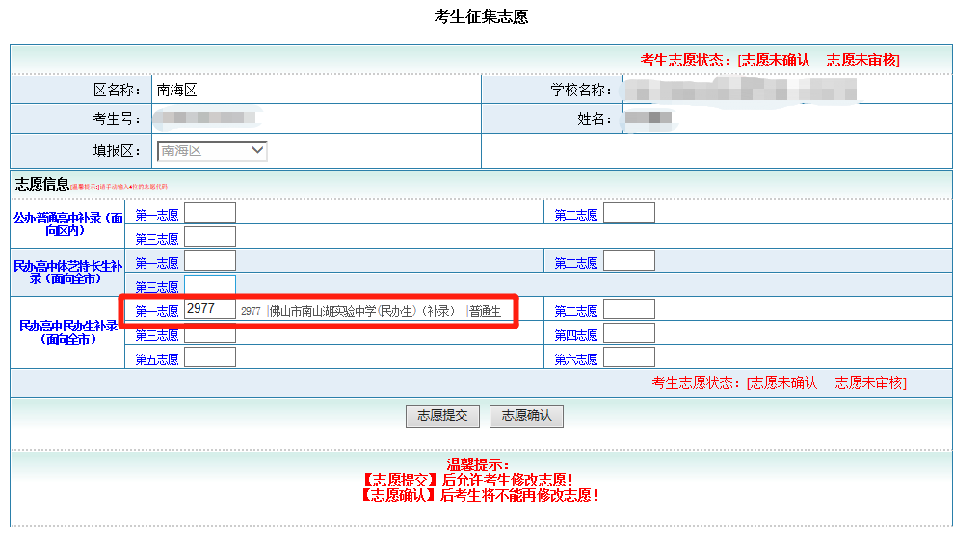Click the 第五志愿 input box
The height and width of the screenshot is (552, 980).
[209, 357]
